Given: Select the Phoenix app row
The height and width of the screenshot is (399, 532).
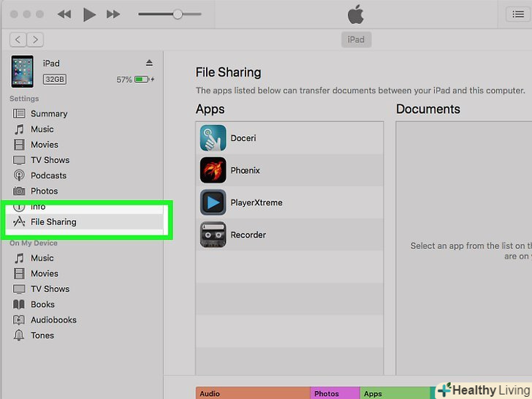Looking at the screenshot, I should coord(289,170).
